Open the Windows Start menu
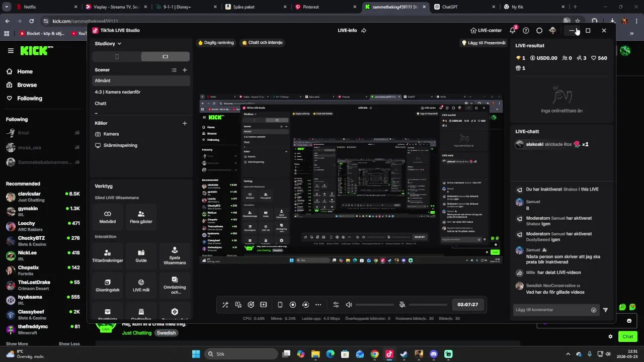This screenshot has width=644, height=362. pyautogui.click(x=196, y=354)
